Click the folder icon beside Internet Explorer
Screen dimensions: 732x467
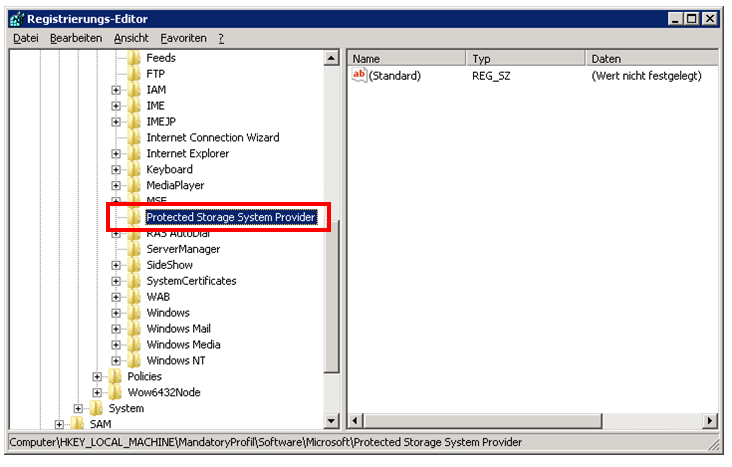click(134, 154)
